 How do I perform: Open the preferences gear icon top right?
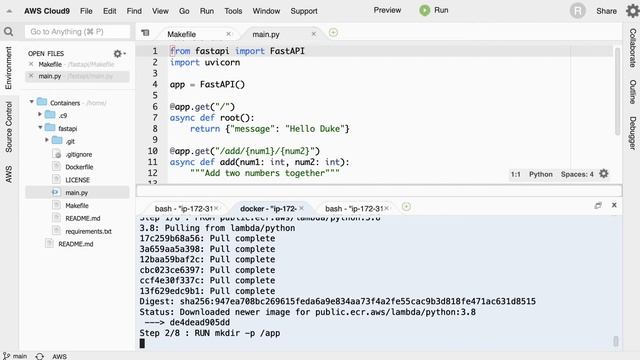[x=633, y=11]
